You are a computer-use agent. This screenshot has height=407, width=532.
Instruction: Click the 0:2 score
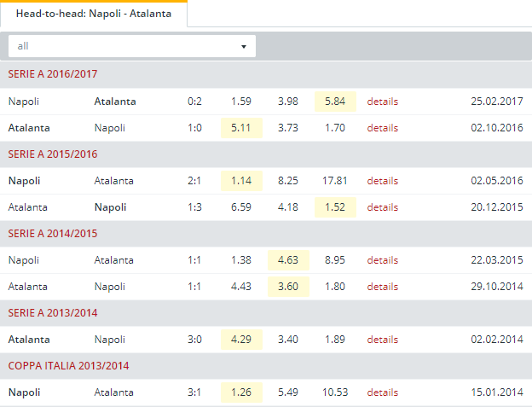tap(194, 102)
